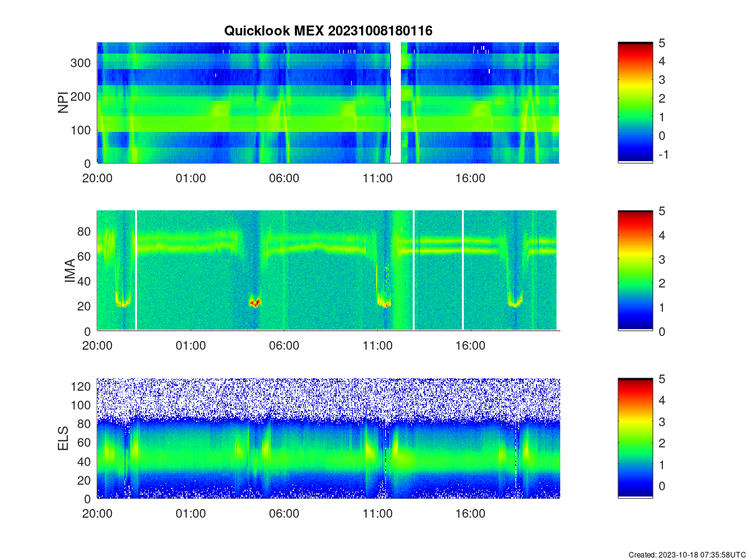Click the 20:00 tick under ELS panel
This screenshot has height=560, width=747.
click(x=97, y=514)
